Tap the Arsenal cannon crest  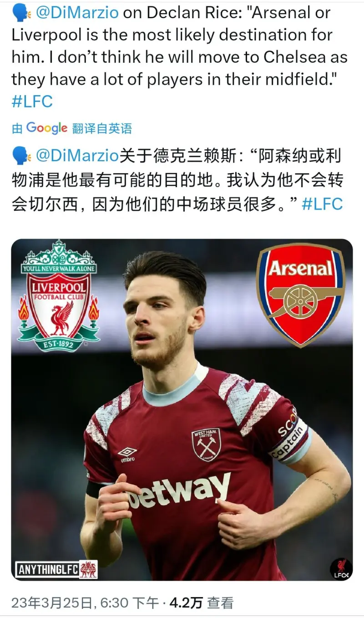point(300,295)
